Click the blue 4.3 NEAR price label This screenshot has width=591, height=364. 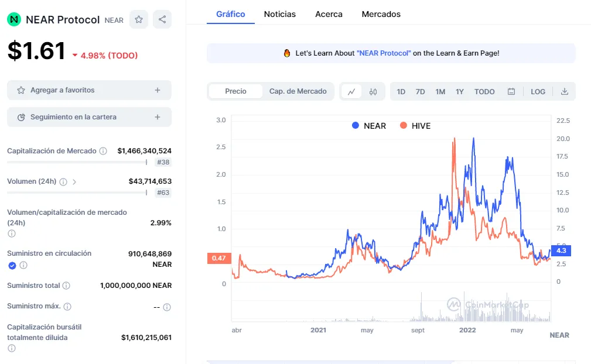(561, 250)
